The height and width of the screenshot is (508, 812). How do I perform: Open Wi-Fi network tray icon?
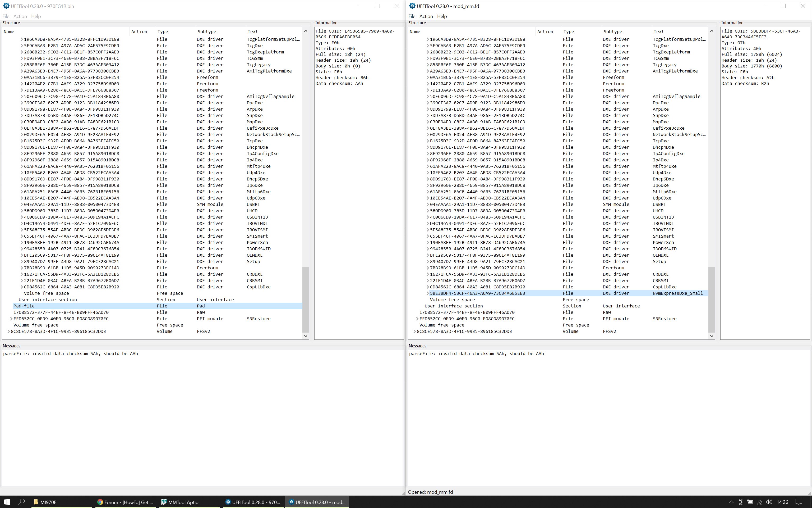[x=760, y=502]
